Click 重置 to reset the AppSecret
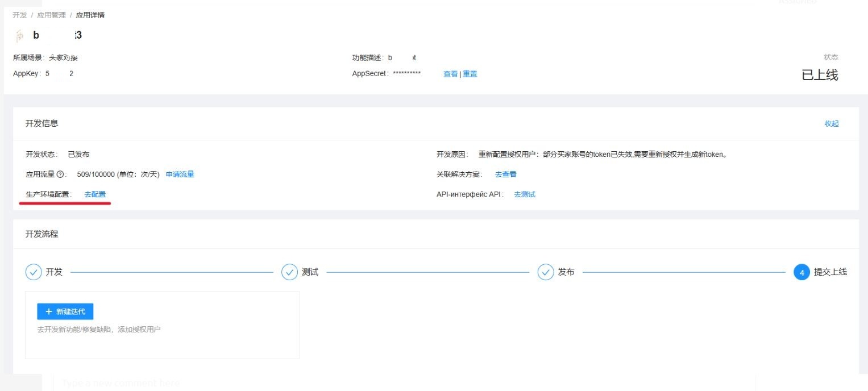The image size is (868, 391). click(470, 74)
